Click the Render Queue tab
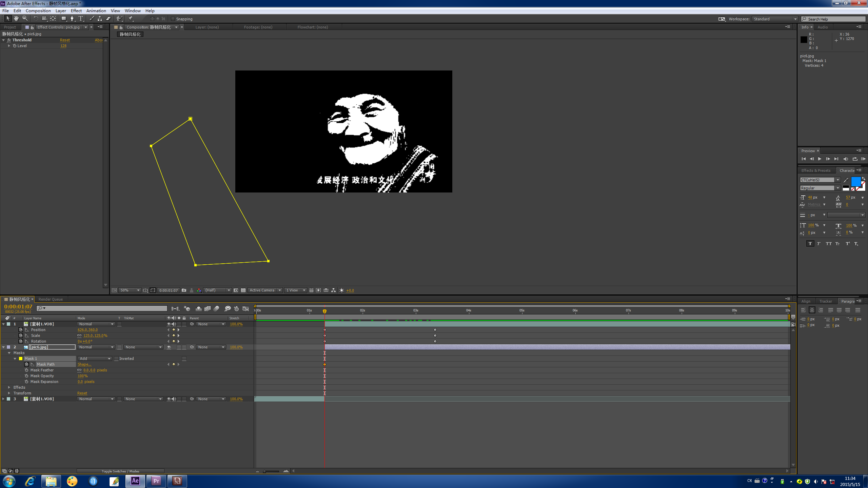Screen dimensions: 868x488 pyautogui.click(x=51, y=299)
